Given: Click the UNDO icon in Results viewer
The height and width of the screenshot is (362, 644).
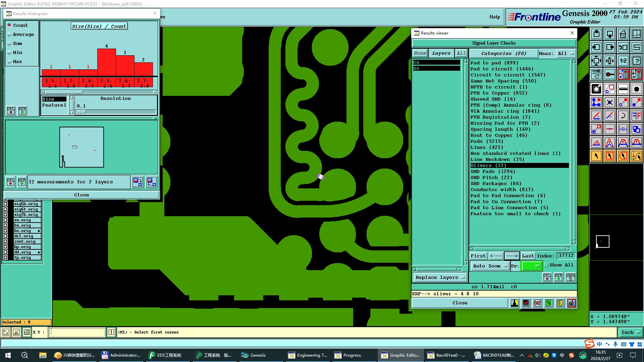Looking at the screenshot, I should (570, 277).
